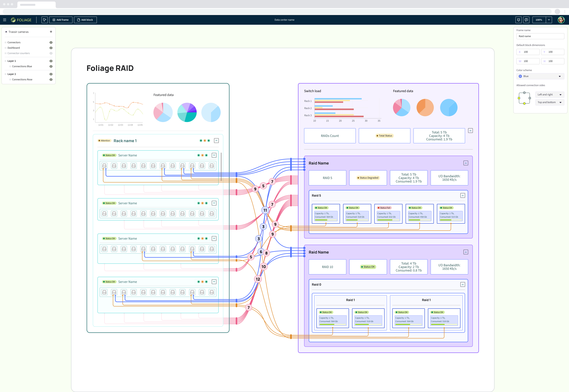Collapse the first Raid Name frame
This screenshot has width=569, height=392.
(466, 163)
